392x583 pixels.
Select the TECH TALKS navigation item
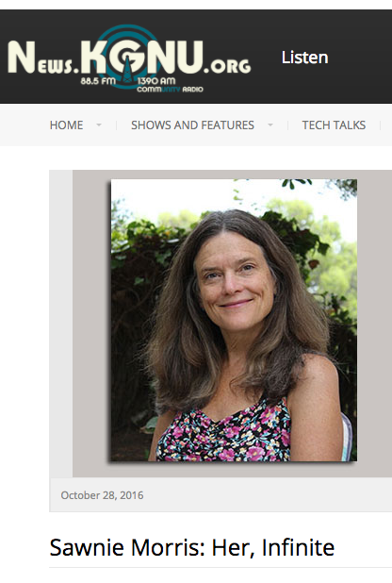334,125
